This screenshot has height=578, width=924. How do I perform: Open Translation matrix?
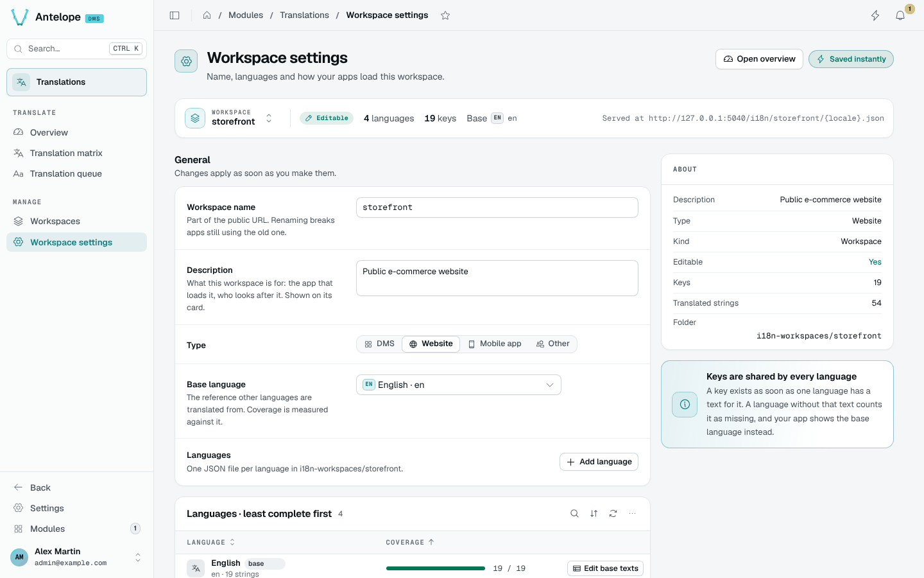tap(76, 153)
